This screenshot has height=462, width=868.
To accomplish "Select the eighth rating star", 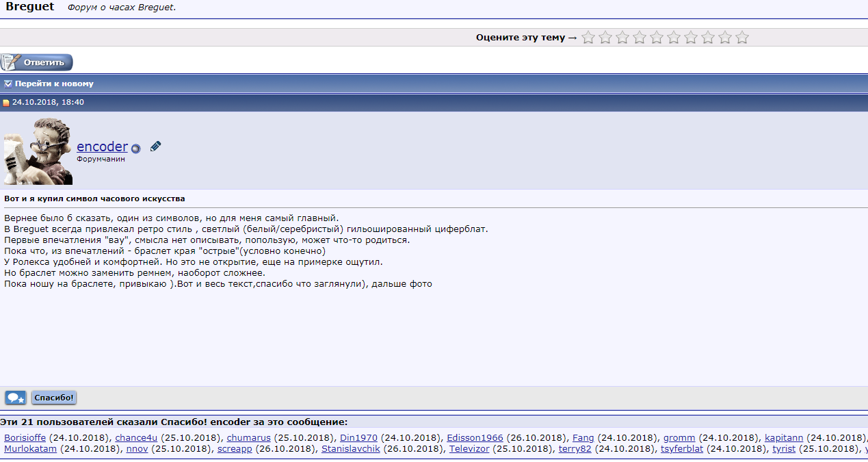I will pyautogui.click(x=708, y=38).
